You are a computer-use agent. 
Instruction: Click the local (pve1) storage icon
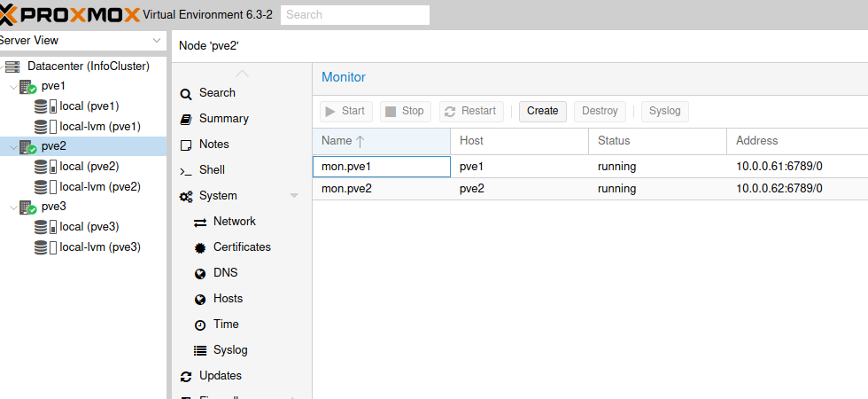[x=45, y=106]
